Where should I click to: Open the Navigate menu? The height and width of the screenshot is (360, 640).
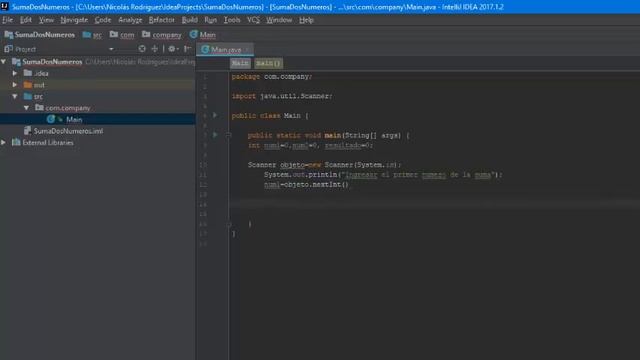click(74, 20)
